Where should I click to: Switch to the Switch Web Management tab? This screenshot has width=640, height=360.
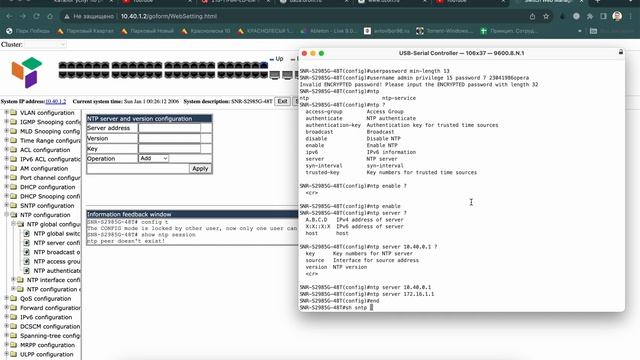548,2
